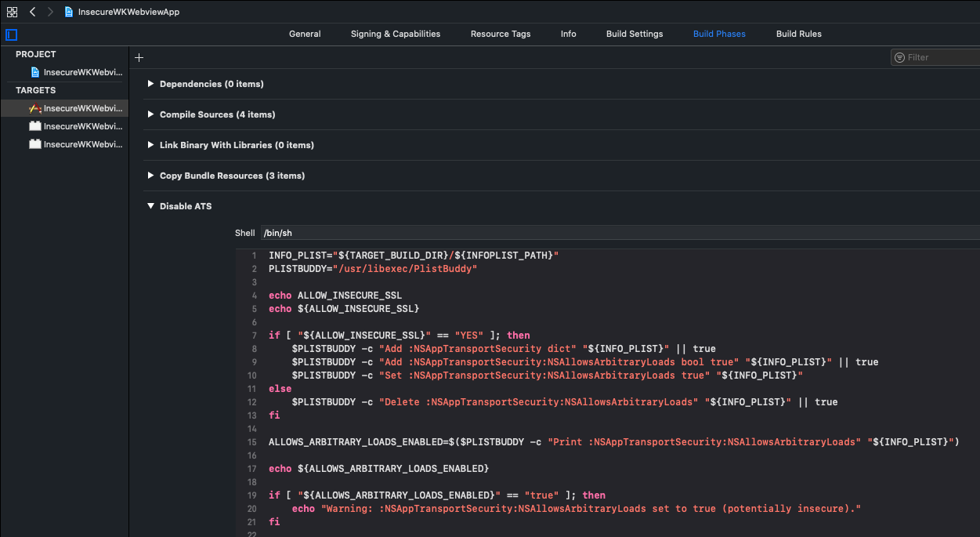Click the Disable ATS phase title

(186, 206)
